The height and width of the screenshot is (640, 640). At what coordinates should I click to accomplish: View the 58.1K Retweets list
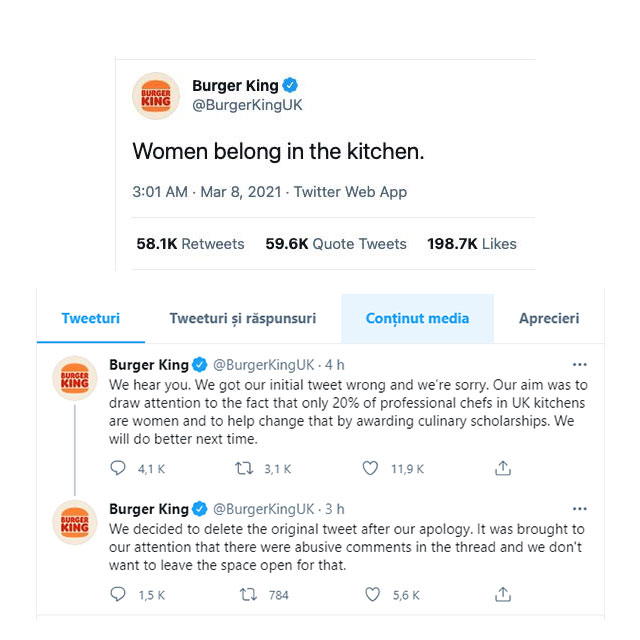190,244
